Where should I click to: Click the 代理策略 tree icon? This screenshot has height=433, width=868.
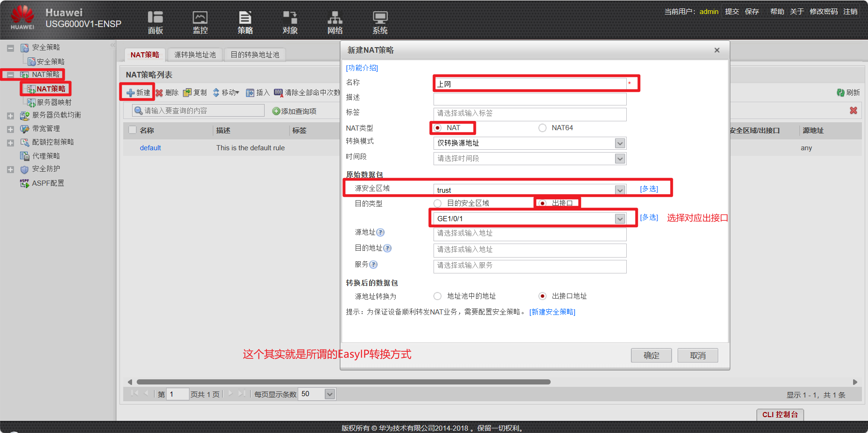(x=25, y=156)
